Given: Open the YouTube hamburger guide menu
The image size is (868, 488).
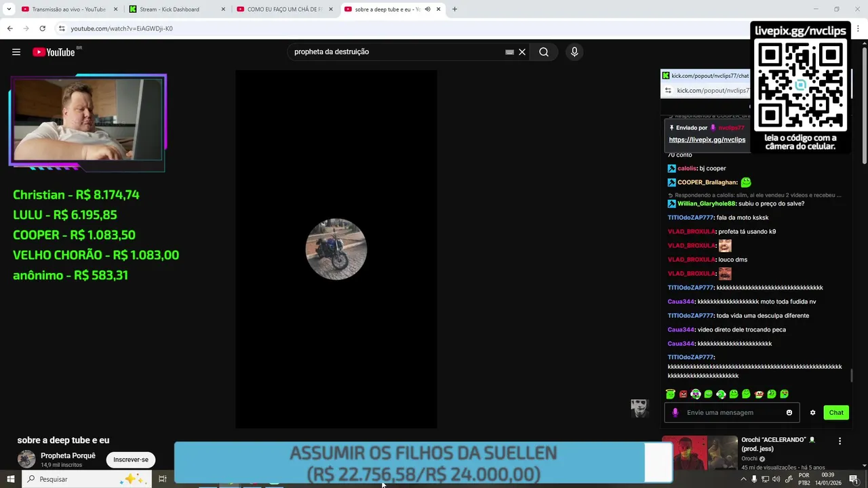Looking at the screenshot, I should click(x=16, y=52).
